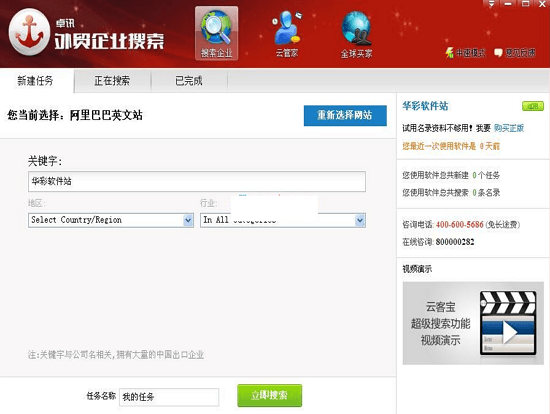550x414 pixels.
Task: Click the 华彩软件站 heading in sidebar
Action: [x=425, y=106]
